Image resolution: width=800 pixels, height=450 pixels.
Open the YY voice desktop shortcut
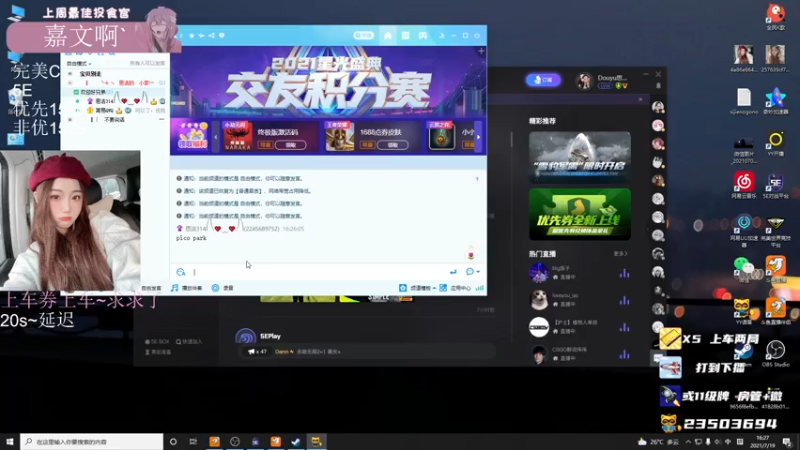click(742, 311)
